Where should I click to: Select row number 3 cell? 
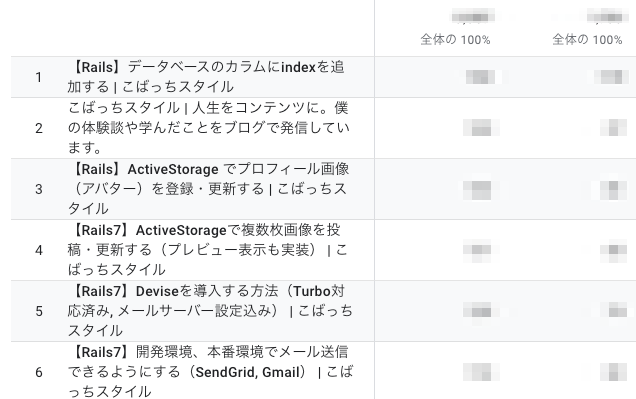tap(39, 189)
